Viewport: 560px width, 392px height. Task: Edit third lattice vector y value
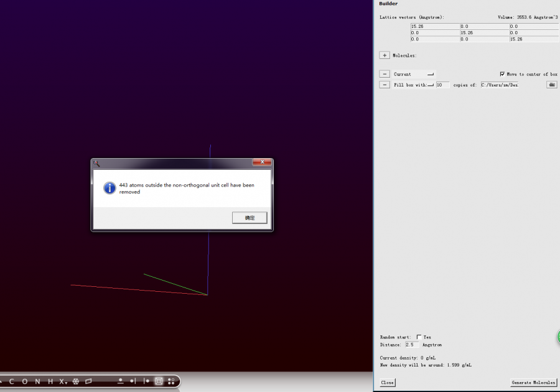pyautogui.click(x=485, y=39)
